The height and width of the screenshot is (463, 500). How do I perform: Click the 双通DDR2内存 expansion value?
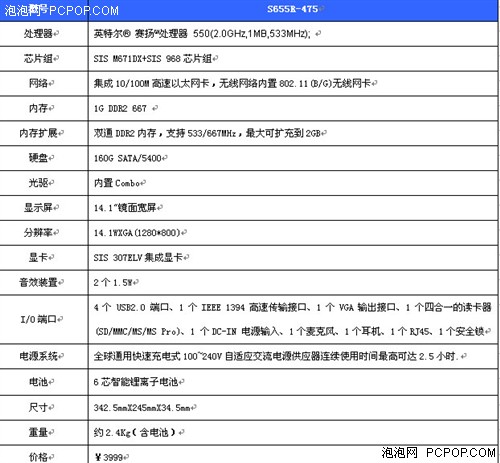click(207, 133)
